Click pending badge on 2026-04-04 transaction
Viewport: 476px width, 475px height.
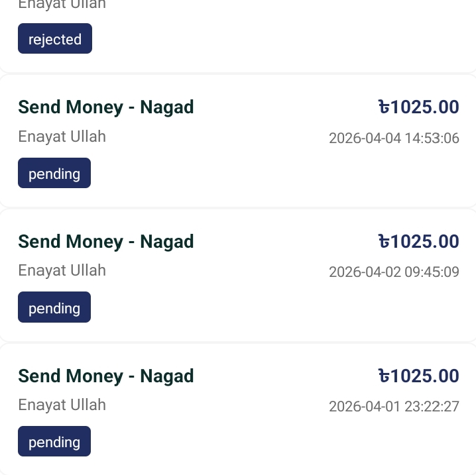click(54, 174)
